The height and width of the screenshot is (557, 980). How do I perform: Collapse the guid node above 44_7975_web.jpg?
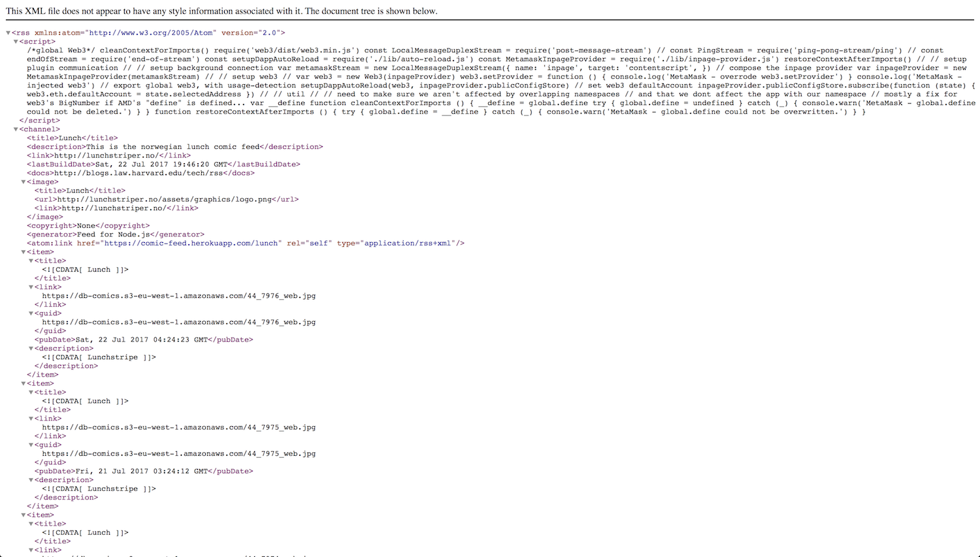pos(31,445)
